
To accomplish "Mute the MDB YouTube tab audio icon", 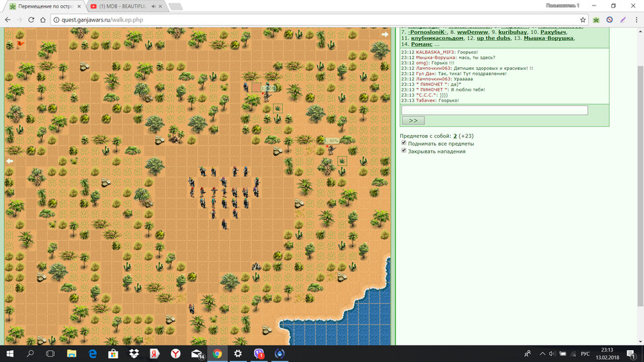I will coord(154,6).
